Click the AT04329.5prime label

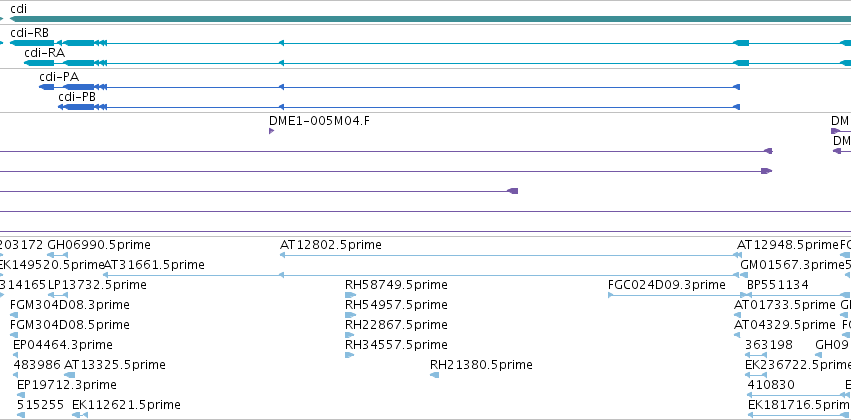[x=784, y=325]
